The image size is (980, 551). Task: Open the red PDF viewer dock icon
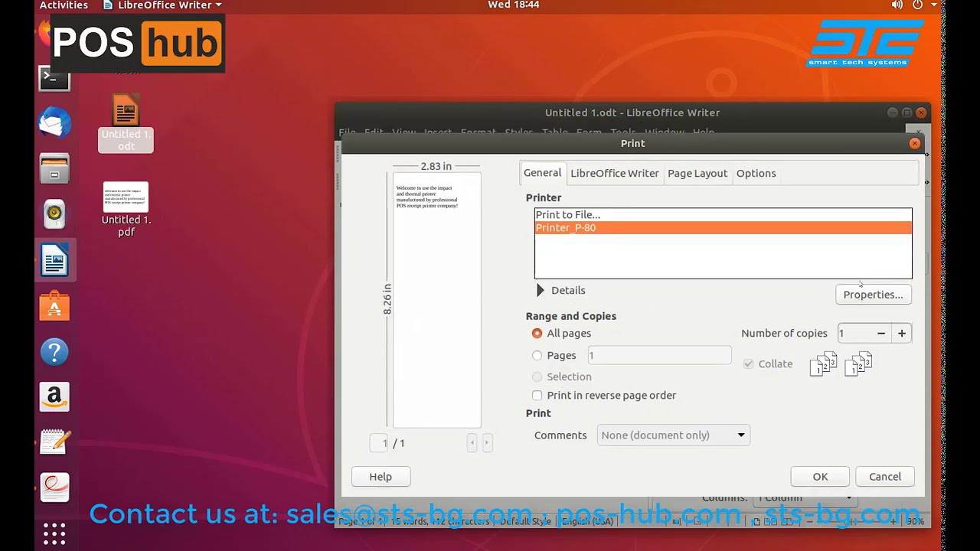coord(54,487)
